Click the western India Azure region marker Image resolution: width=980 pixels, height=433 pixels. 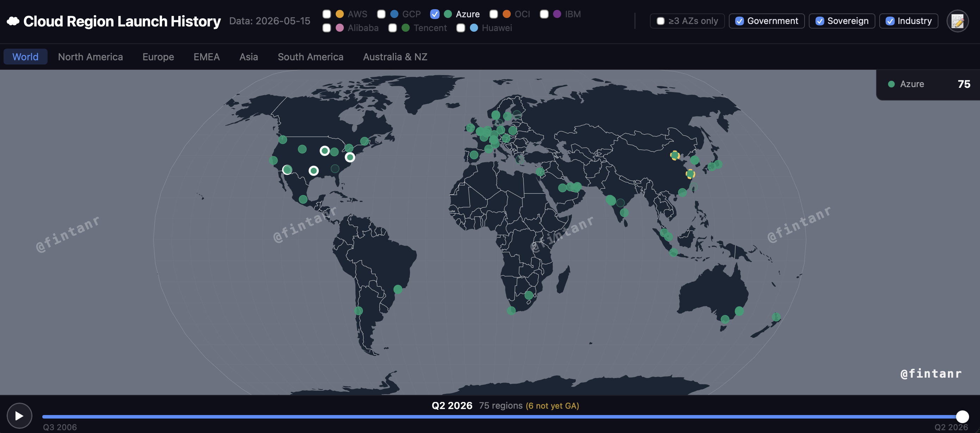pos(611,200)
